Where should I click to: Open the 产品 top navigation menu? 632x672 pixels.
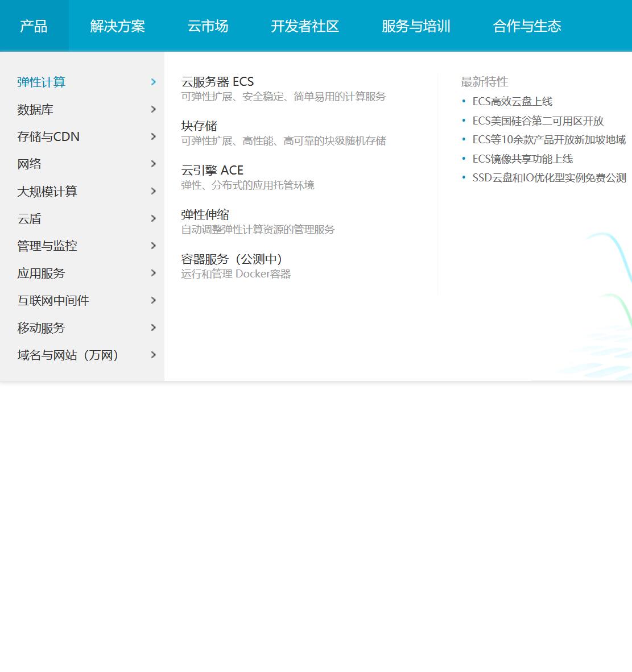pos(34,26)
